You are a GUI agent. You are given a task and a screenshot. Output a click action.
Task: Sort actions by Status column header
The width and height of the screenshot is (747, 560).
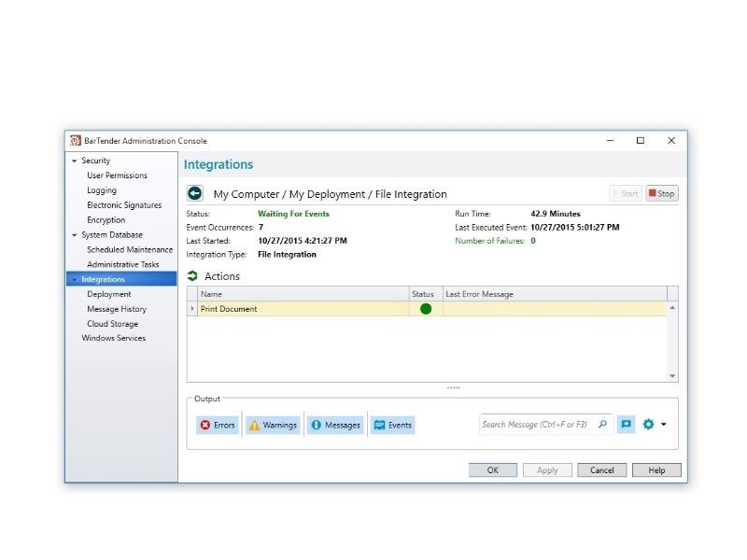[426, 294]
